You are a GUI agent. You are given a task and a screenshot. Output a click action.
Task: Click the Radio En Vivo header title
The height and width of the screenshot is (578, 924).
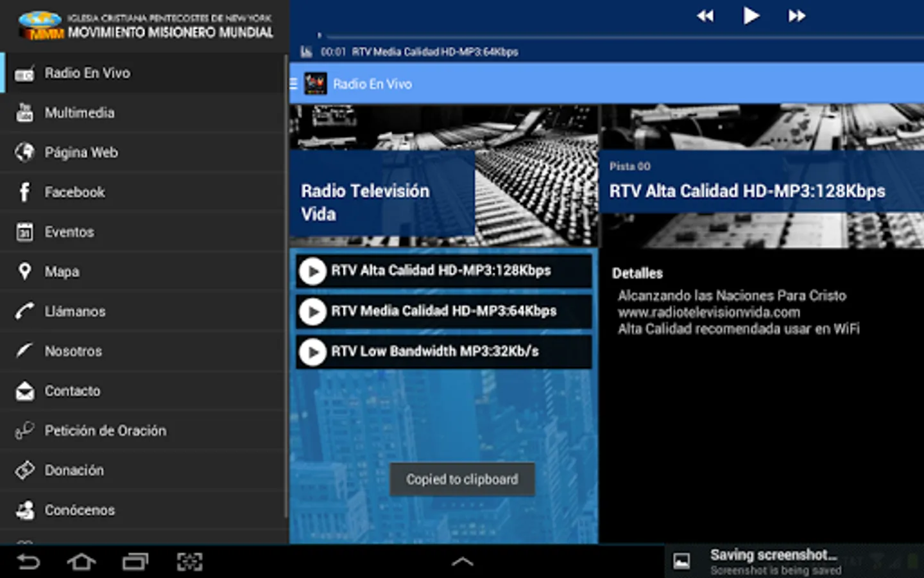click(372, 84)
